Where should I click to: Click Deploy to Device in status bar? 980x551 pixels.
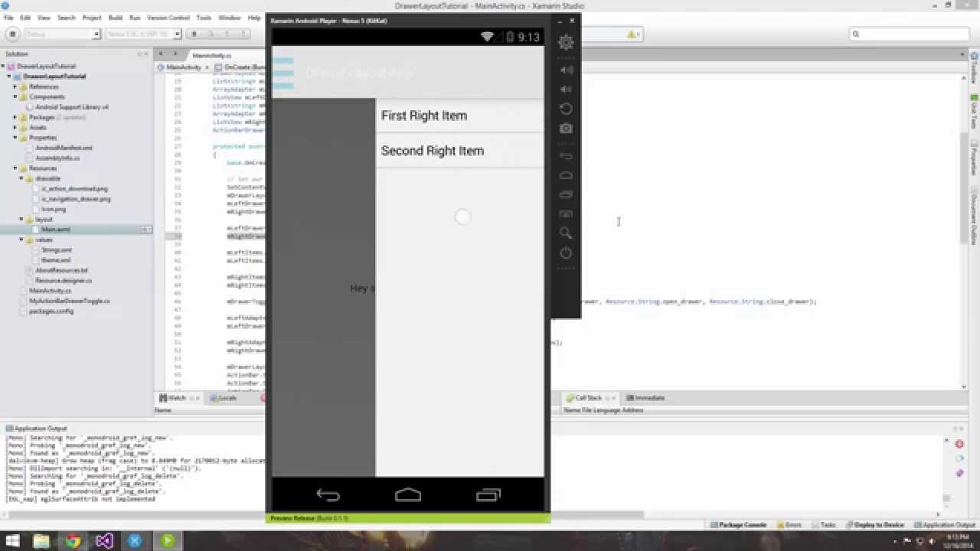point(875,525)
